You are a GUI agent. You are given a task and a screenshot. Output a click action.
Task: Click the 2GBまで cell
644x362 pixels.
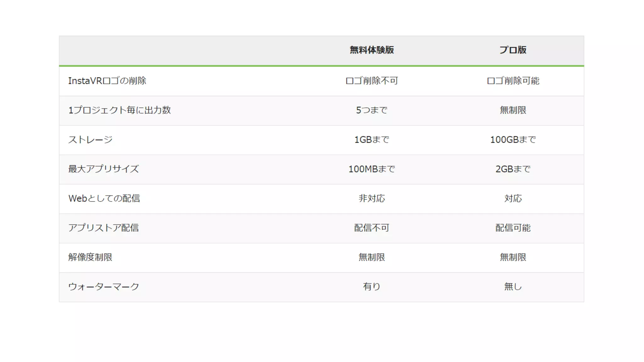513,169
